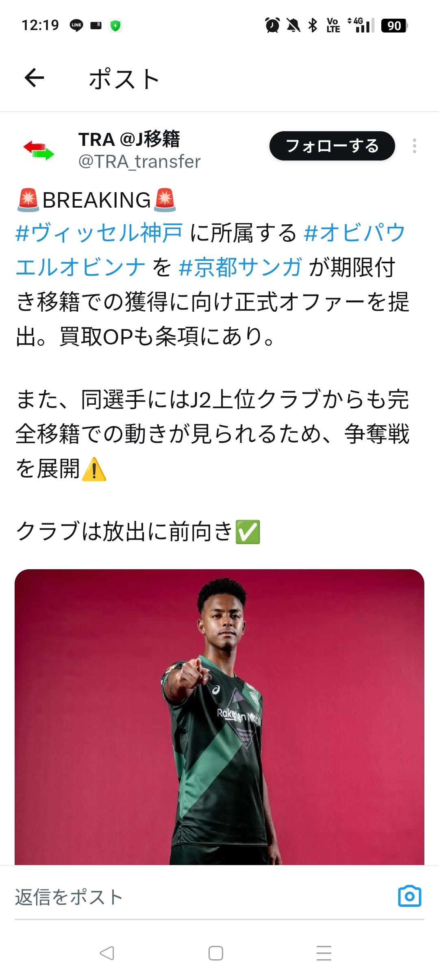Open the camera icon in reply bar

click(409, 896)
